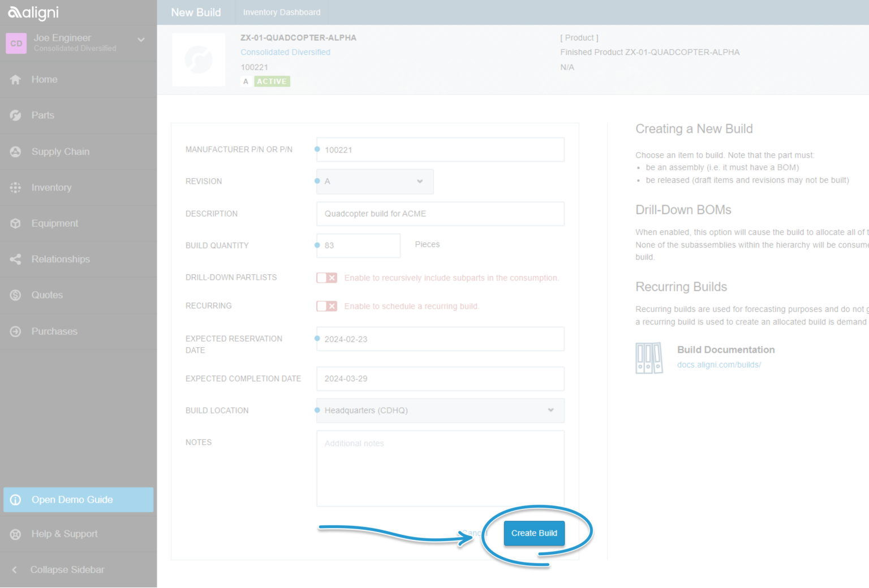Click the Create Build button
The height and width of the screenshot is (588, 869).
click(534, 533)
